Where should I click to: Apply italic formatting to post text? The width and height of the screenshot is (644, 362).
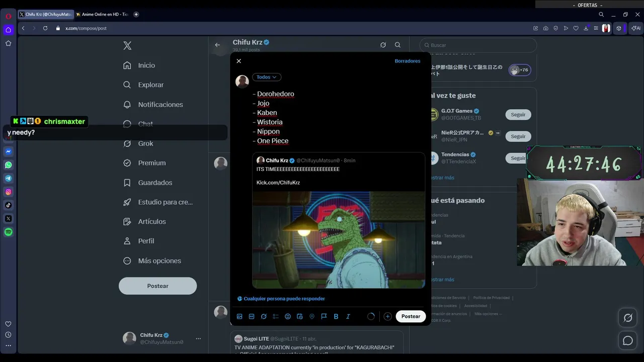click(348, 316)
